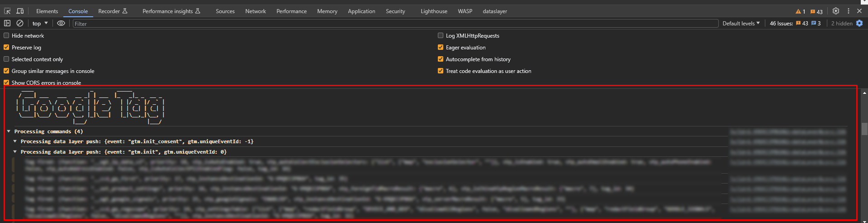Image resolution: width=868 pixels, height=223 pixels.
Task: Go to the Performance tab
Action: click(292, 11)
